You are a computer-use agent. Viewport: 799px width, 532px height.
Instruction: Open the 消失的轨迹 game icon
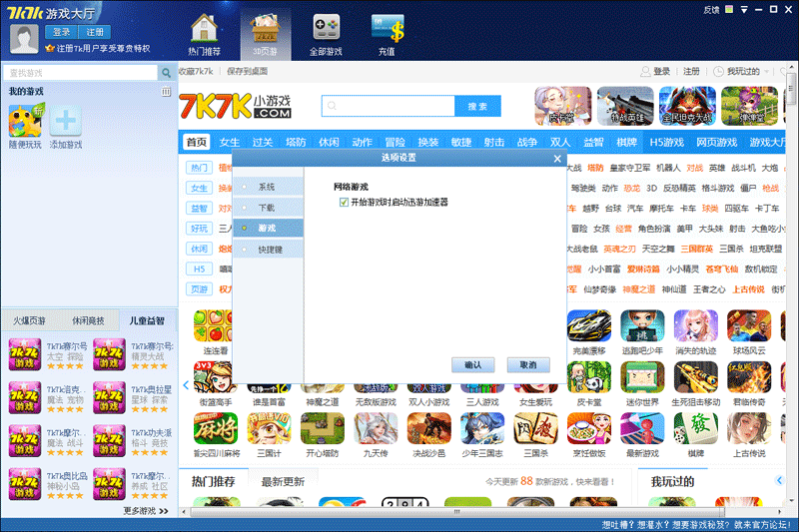pyautogui.click(x=695, y=325)
